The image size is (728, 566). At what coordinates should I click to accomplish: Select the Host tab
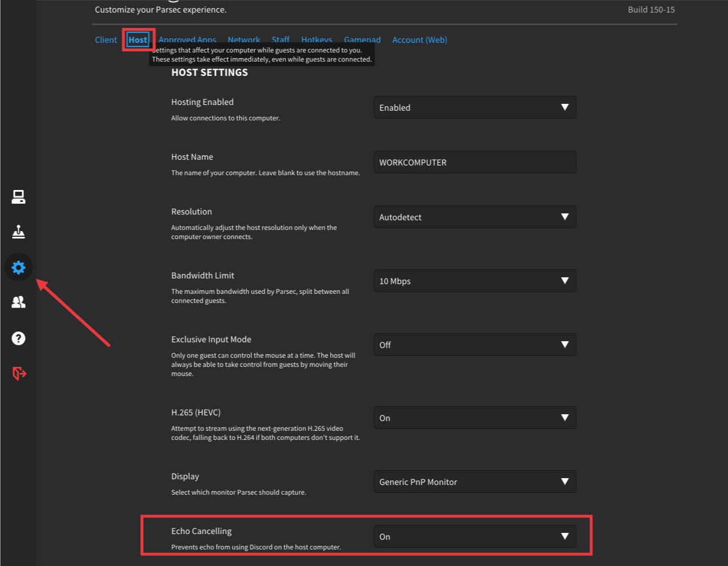[x=138, y=40]
